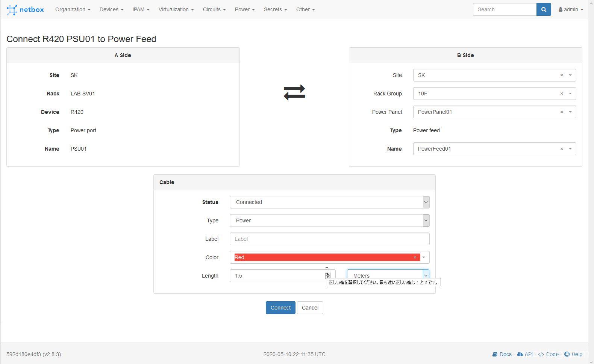Open the Organization menu
Screen dimensions: 594x364
coord(73,9)
